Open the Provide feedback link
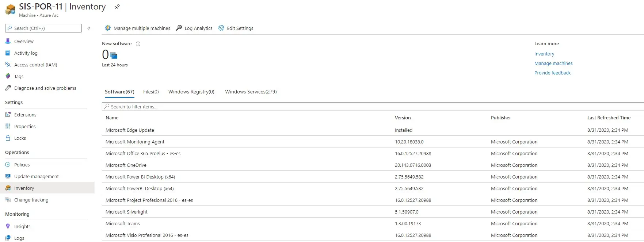The height and width of the screenshot is (242, 644). point(552,73)
